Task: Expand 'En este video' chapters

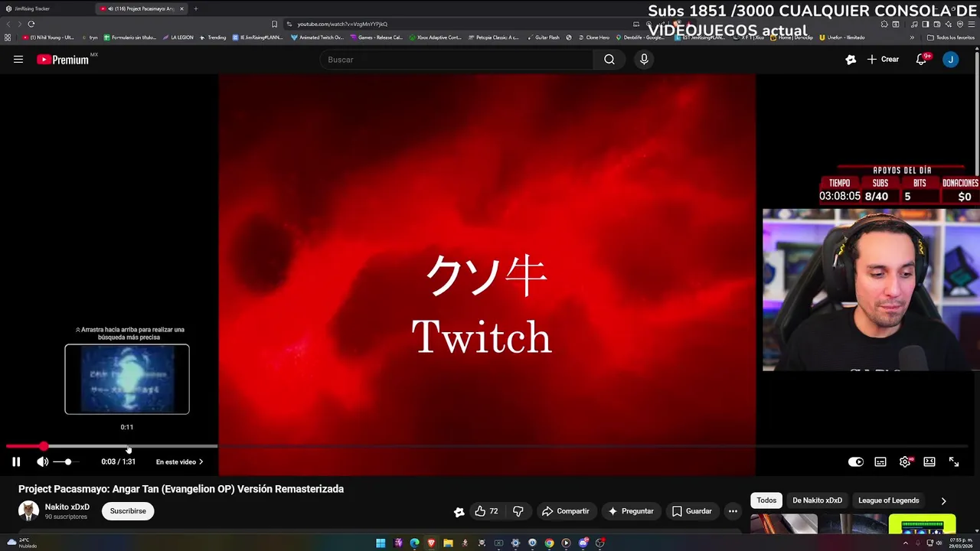Action: coord(179,461)
